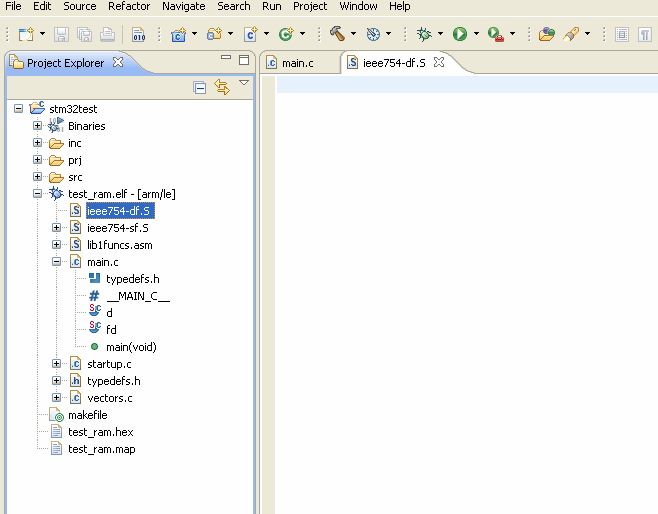Collapse the main.c tree node
The image size is (658, 514).
pos(56,261)
